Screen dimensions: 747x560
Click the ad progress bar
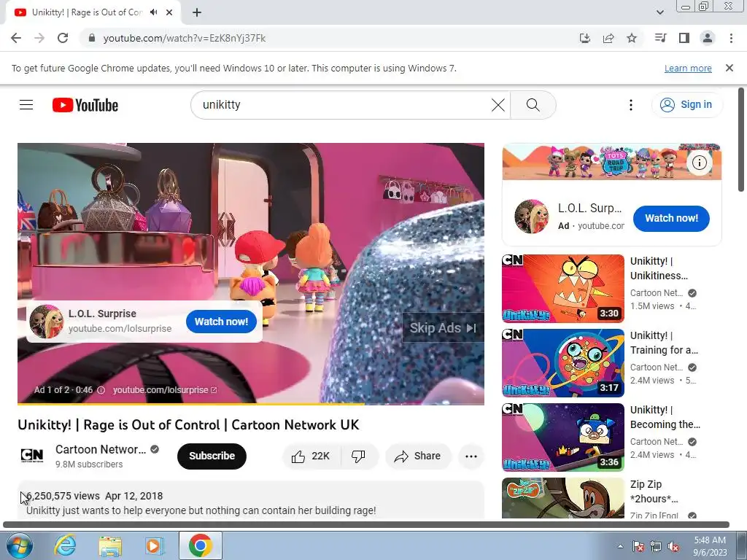251,404
